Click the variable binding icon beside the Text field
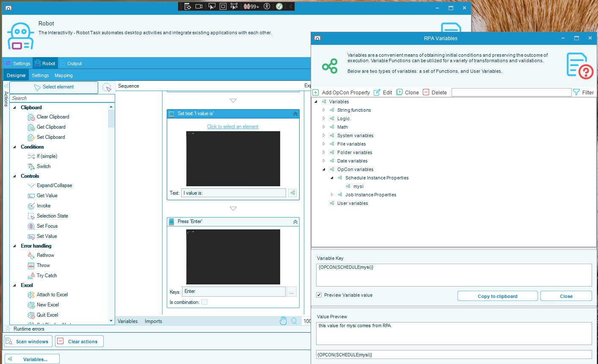The width and height of the screenshot is (598, 364). [x=292, y=193]
